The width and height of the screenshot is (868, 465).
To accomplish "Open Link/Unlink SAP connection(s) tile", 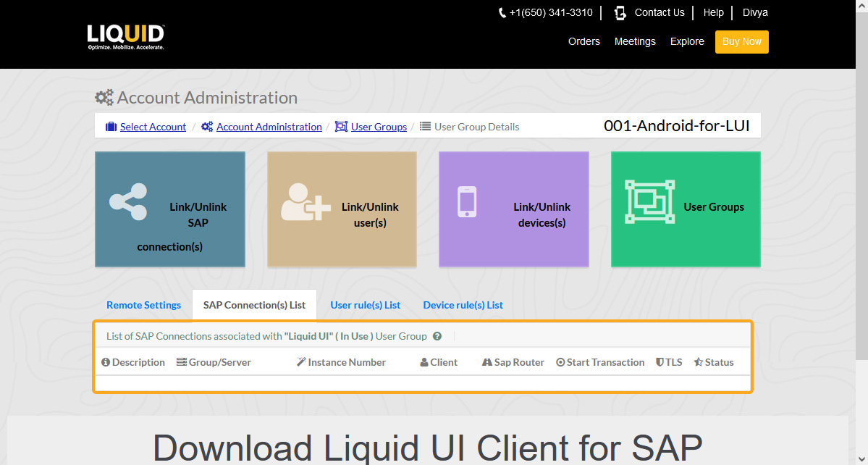I will [x=170, y=209].
